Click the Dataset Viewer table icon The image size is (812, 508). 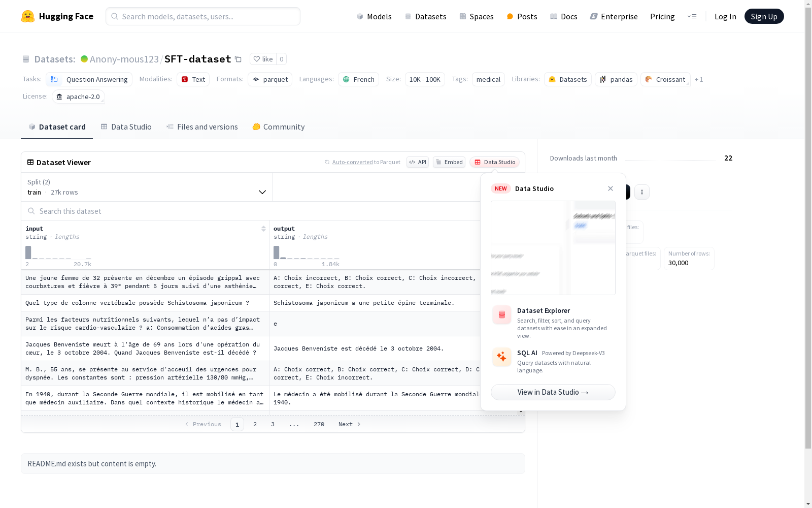pos(30,162)
